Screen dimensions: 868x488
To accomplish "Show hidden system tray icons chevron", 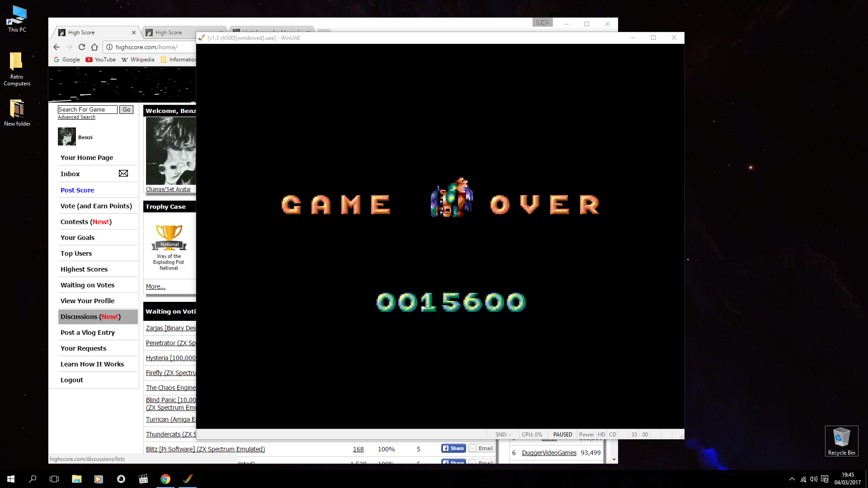I will pyautogui.click(x=792, y=479).
